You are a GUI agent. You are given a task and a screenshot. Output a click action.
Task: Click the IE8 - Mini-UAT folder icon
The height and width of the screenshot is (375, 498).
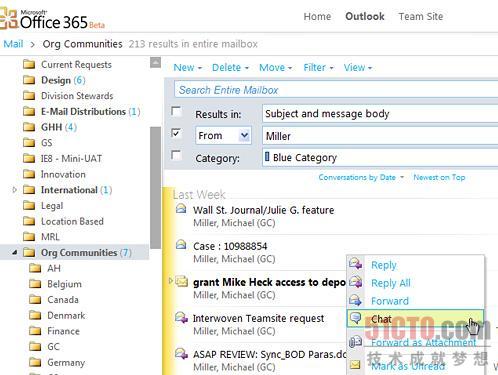coord(29,158)
